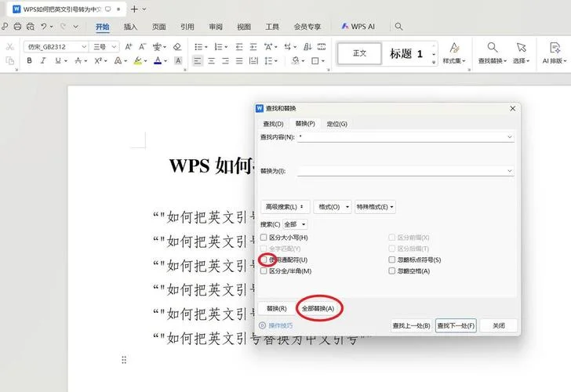Apply Underline formatting
Viewport: 571px width, 392px height.
(58, 61)
